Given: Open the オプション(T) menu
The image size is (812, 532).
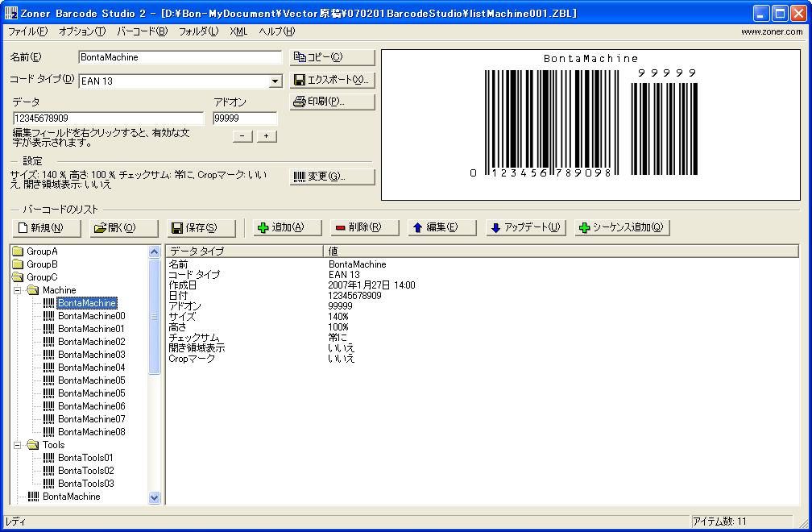Looking at the screenshot, I should click(82, 31).
